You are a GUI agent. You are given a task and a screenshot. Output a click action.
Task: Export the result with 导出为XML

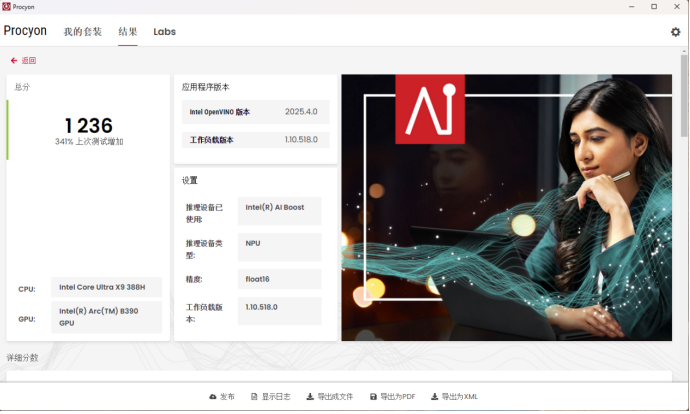(x=454, y=397)
